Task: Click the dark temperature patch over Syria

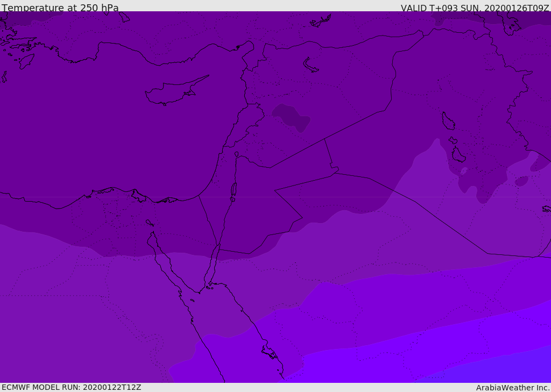Action: [291, 117]
